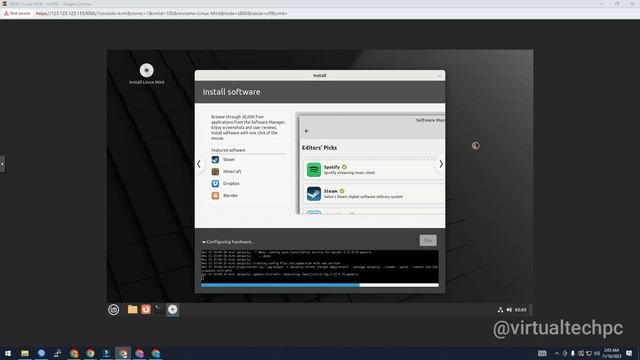Click the Steam icon in Editors' Picks
Viewport: 640px width, 360px height.
tap(314, 193)
